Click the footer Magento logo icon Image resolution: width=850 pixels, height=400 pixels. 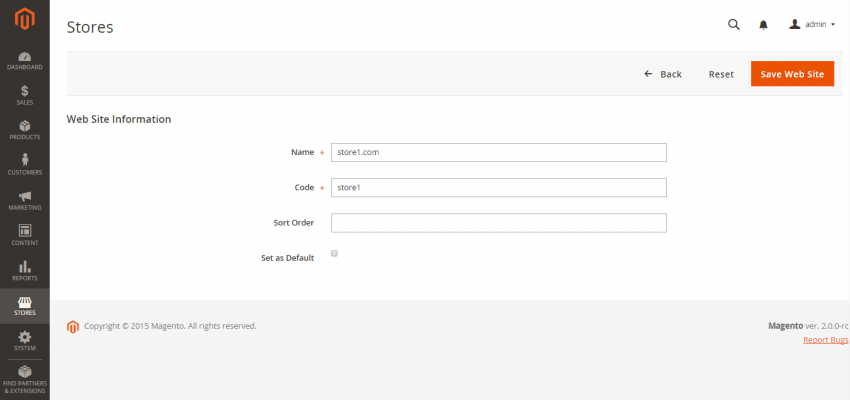tap(73, 327)
